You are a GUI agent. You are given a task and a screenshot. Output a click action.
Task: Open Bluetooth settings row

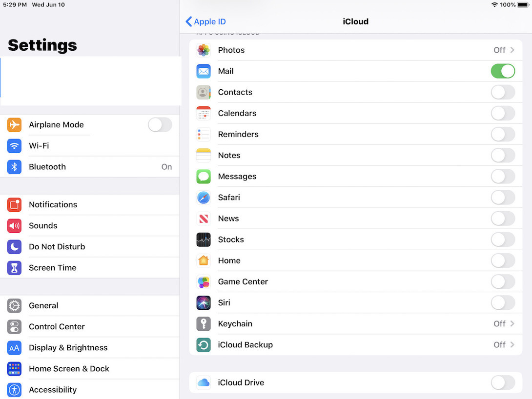pyautogui.click(x=90, y=167)
